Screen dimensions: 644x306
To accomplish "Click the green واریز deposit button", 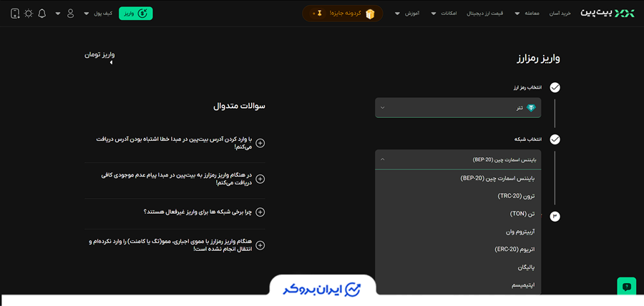I will tap(135, 14).
